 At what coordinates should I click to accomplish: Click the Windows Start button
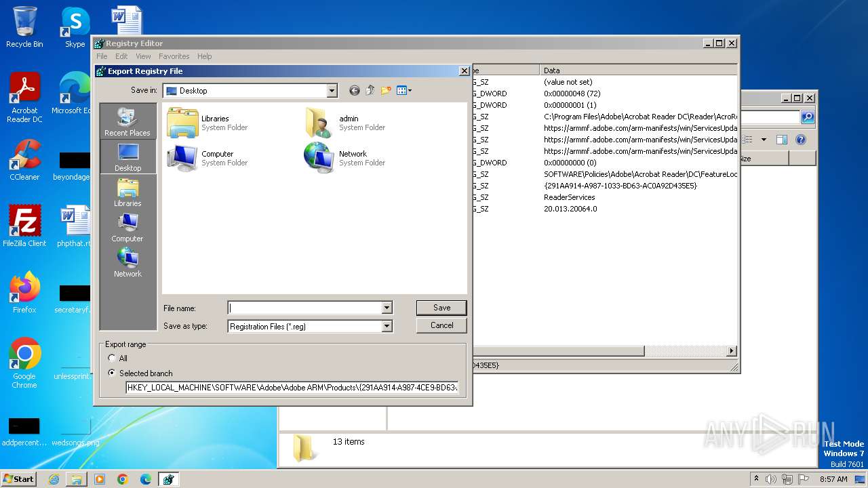click(x=19, y=479)
